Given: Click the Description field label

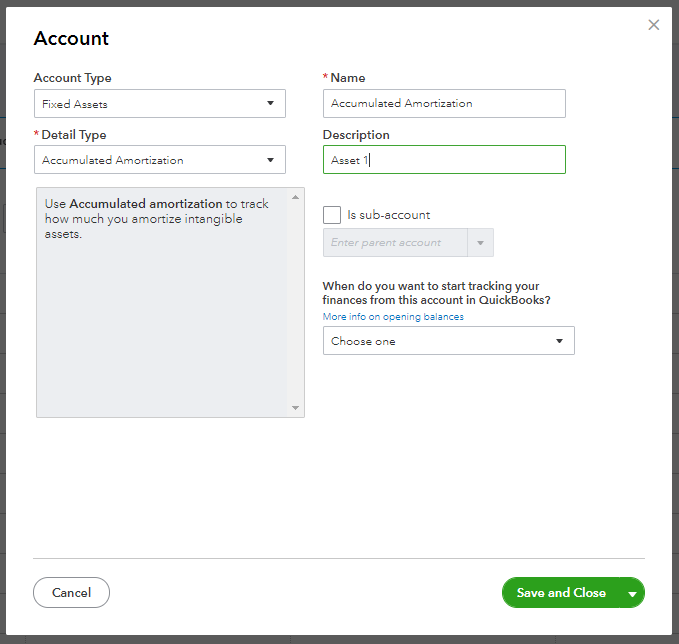Looking at the screenshot, I should click(x=356, y=135).
